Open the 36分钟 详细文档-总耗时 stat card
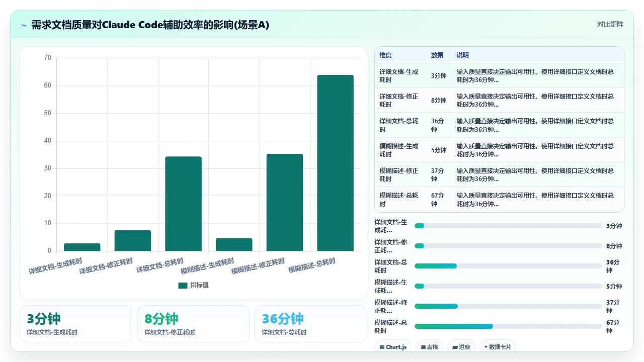 [311, 324]
